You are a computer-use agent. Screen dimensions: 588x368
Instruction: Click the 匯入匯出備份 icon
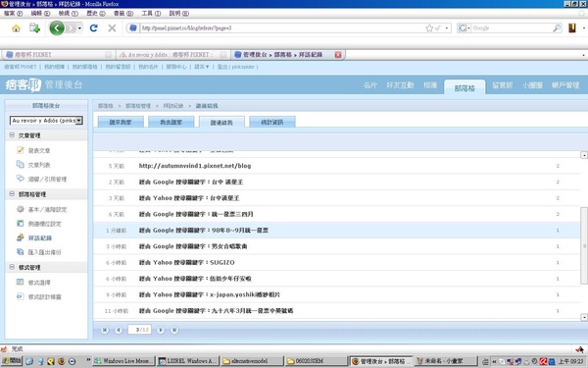click(20, 252)
